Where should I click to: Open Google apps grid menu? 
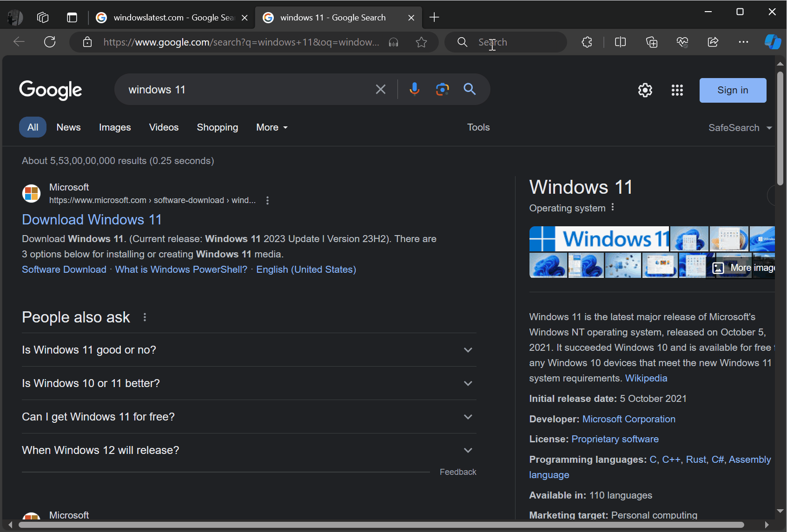tap(677, 90)
